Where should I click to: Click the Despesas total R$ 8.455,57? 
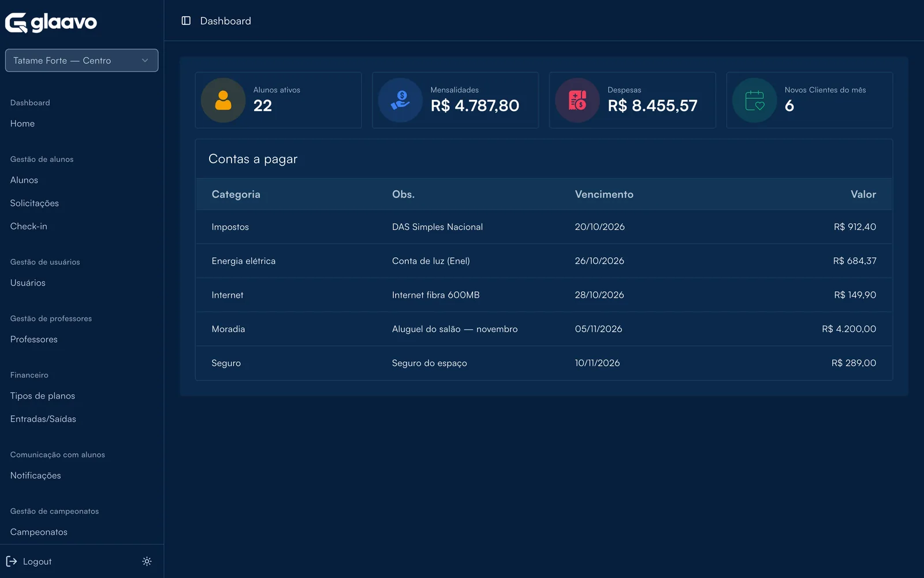point(653,106)
